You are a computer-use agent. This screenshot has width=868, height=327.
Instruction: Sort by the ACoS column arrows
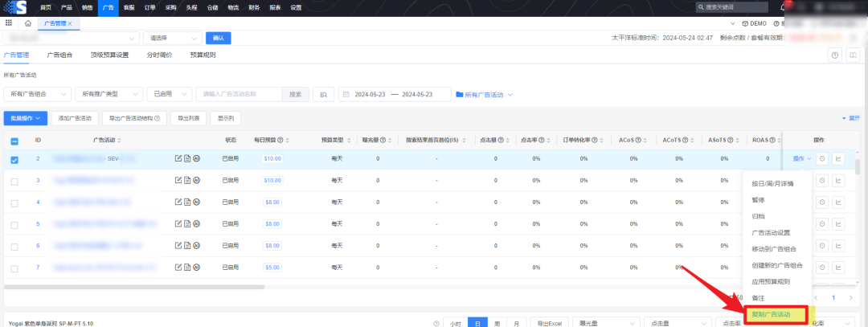click(646, 141)
